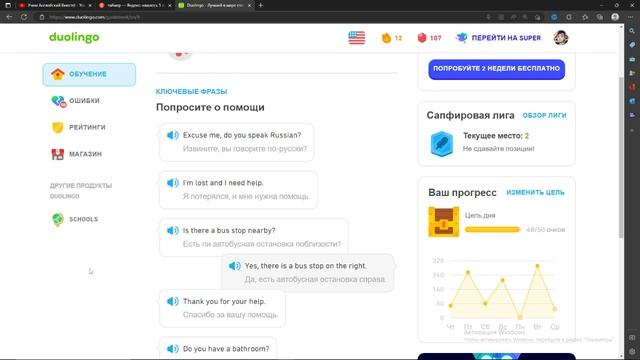Image resolution: width=640 pixels, height=360 pixels.
Task: Click the "Попросите о помощи" heading
Action: (210, 107)
